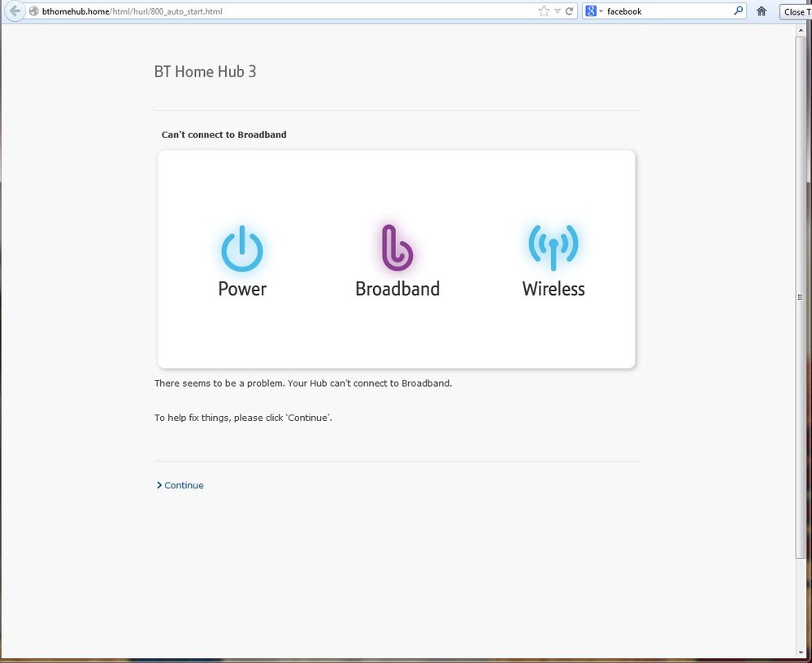The image size is (812, 663).
Task: Click the Close T button
Action: (x=797, y=11)
